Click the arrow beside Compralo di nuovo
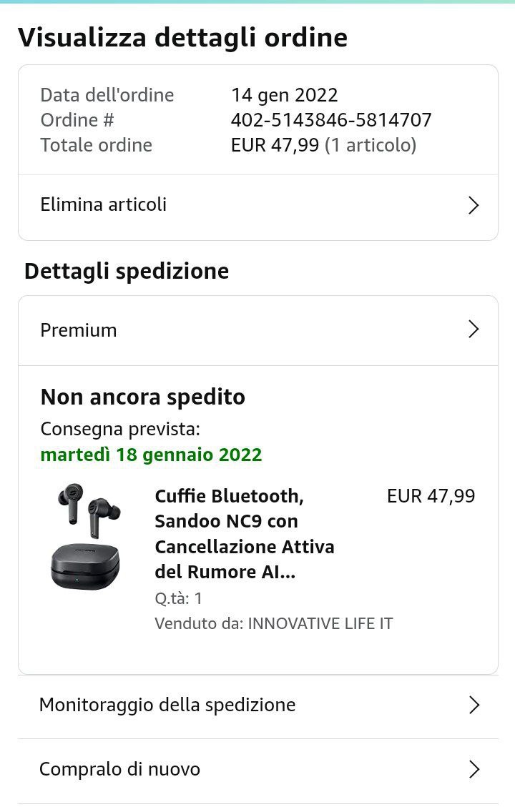515x812 pixels. click(473, 770)
